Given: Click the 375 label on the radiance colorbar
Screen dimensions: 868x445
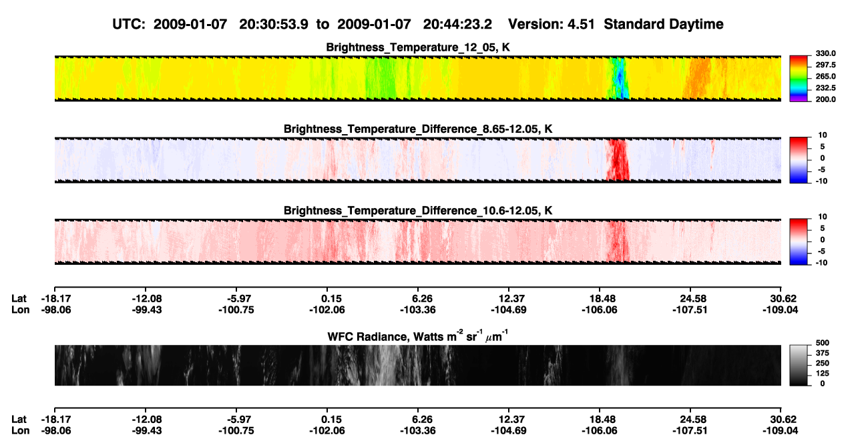Looking at the screenshot, I should tap(822, 353).
